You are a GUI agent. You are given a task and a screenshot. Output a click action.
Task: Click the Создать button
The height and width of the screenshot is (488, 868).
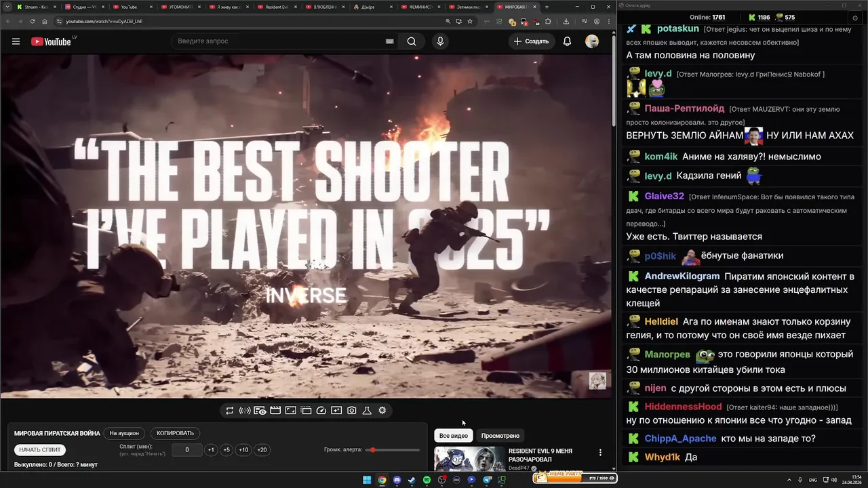pos(531,41)
